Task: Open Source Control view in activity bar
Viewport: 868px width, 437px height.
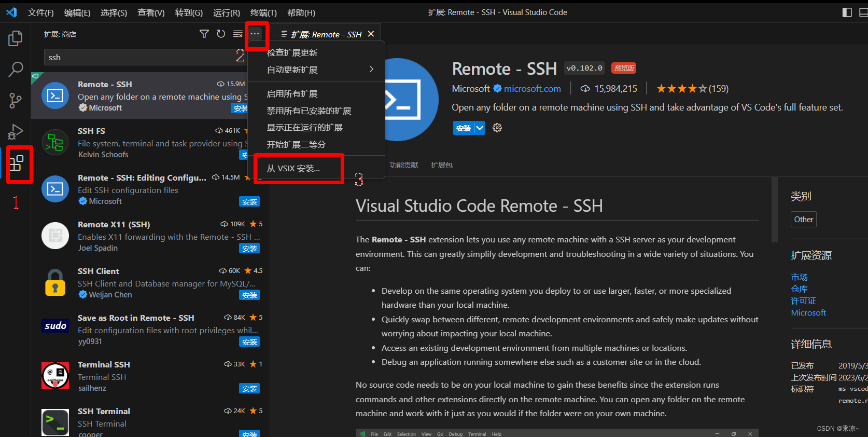Action: click(16, 101)
